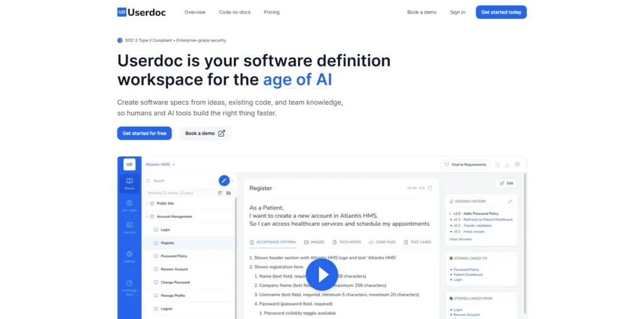
Task: Open Patient Dashboard in Stories Linked To
Action: (468, 274)
